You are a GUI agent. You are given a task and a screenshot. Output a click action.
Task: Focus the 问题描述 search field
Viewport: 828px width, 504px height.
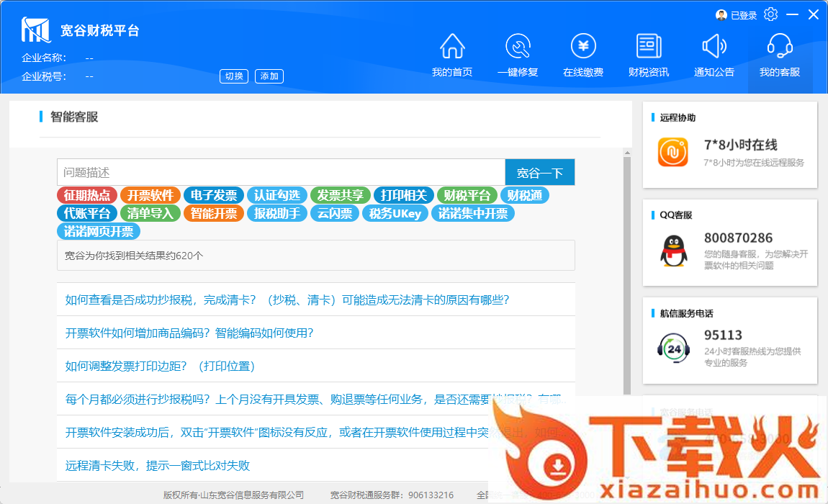[281, 173]
